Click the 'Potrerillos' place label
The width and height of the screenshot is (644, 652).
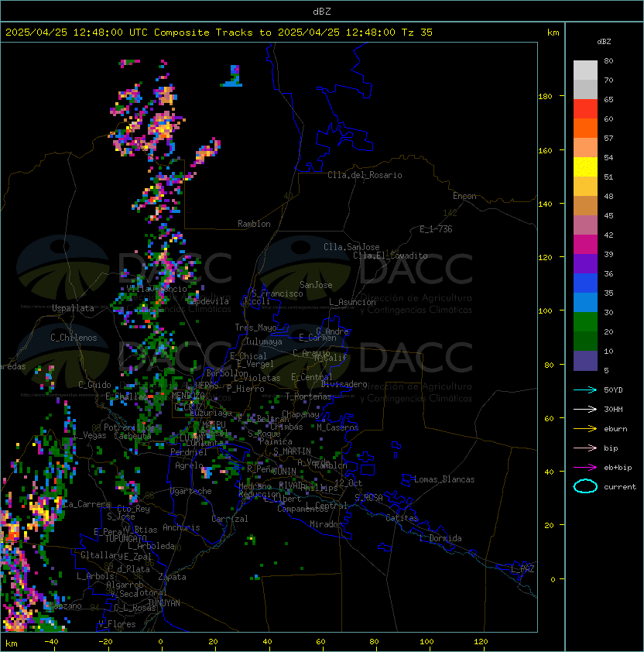[129, 427]
